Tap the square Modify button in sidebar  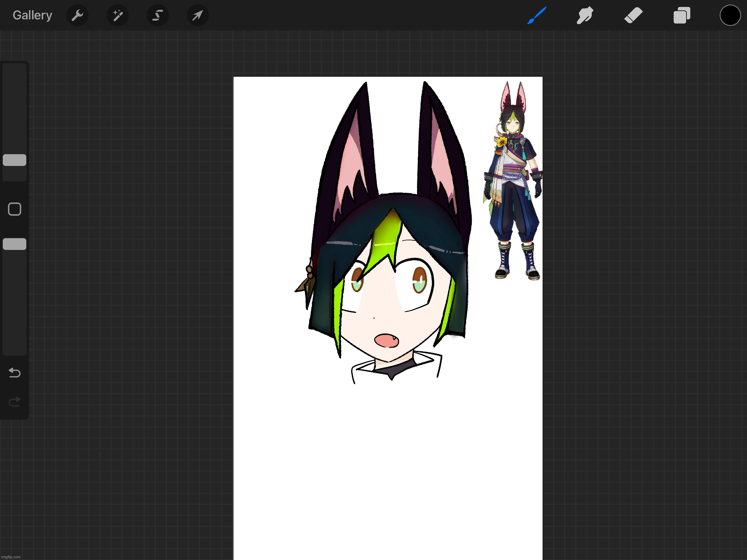(x=15, y=209)
